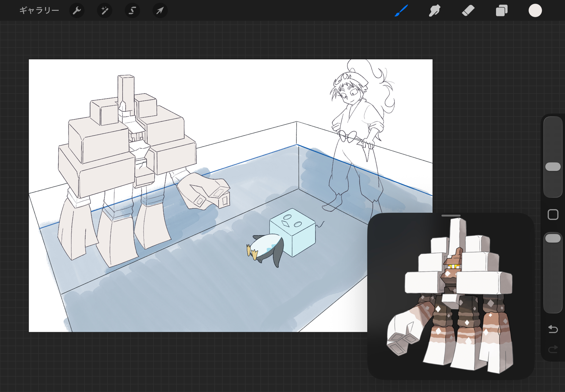
Task: Open the Gallery (ギャラリー) view
Action: [39, 11]
